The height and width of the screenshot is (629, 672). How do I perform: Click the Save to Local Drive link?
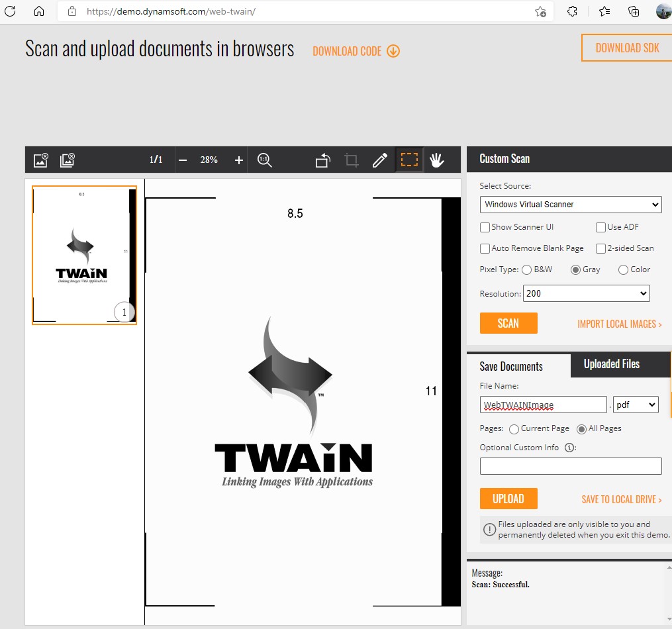point(621,499)
